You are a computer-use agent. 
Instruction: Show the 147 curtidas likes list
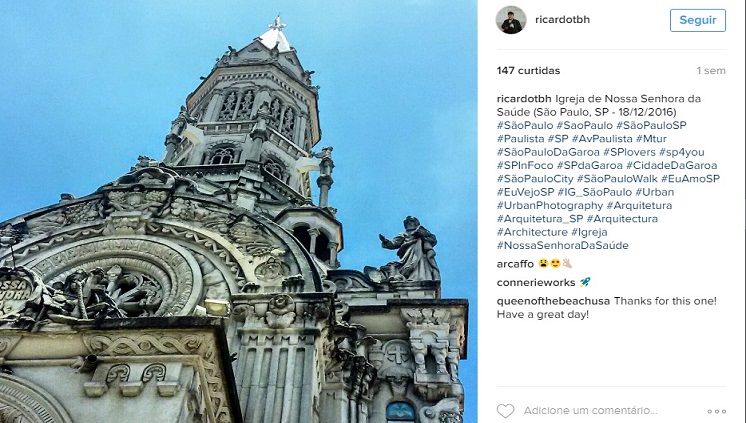[528, 70]
